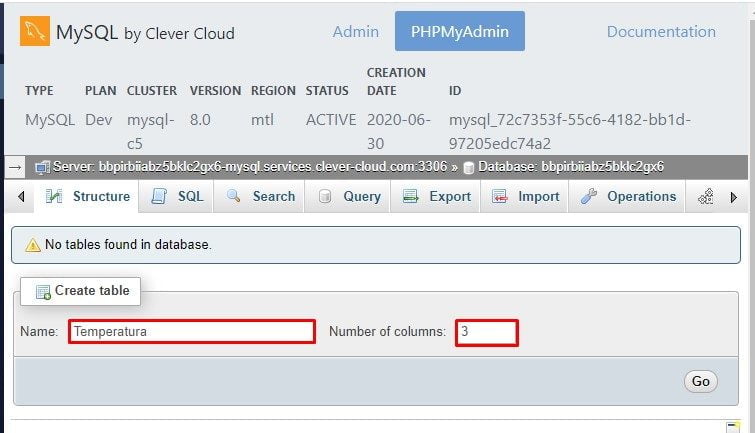Click the Operations wrench icon
The width and height of the screenshot is (755, 433).
[589, 197]
